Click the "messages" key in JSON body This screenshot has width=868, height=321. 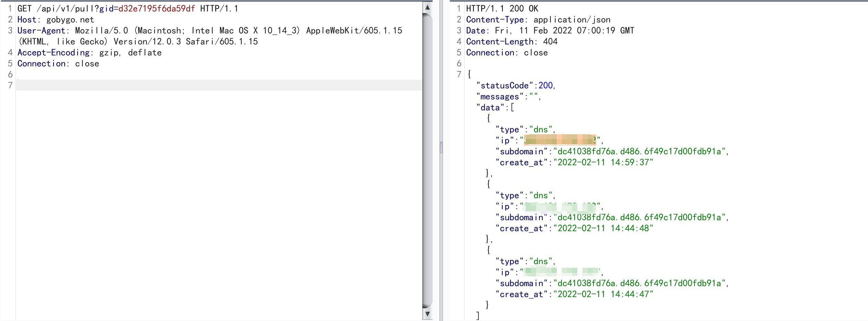click(x=500, y=96)
